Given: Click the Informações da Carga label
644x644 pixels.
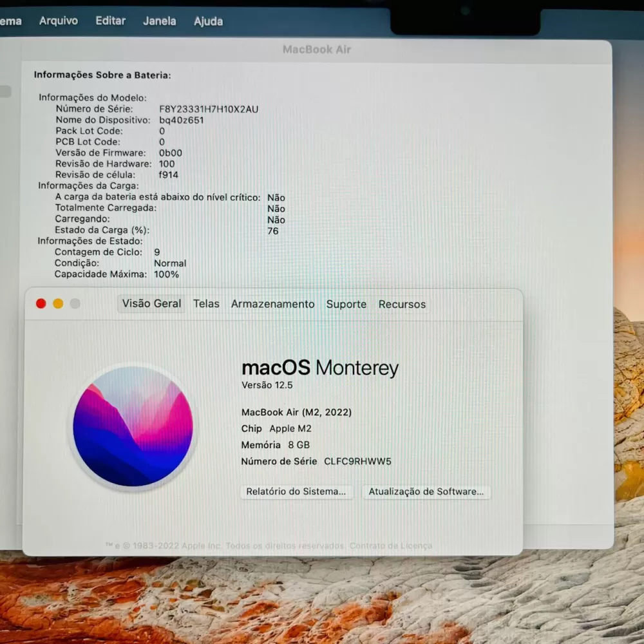Looking at the screenshot, I should click(88, 185).
